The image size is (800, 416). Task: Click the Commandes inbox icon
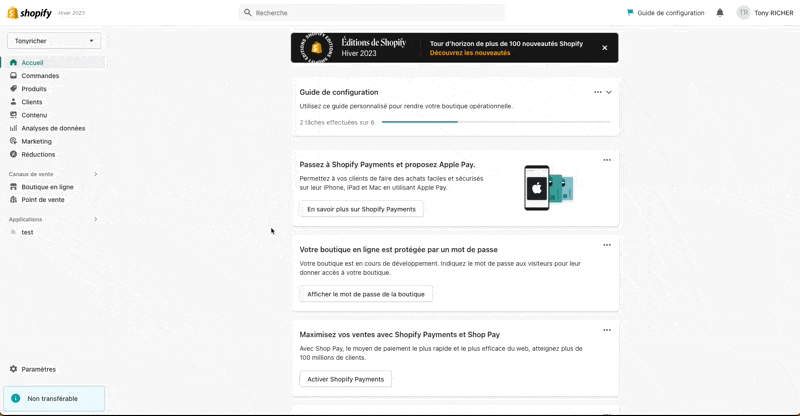pyautogui.click(x=13, y=76)
